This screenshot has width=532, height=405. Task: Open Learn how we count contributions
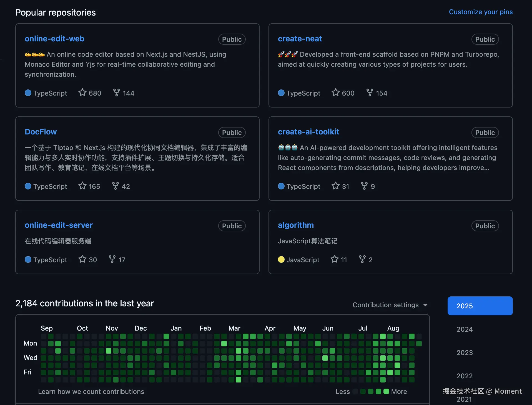click(x=91, y=391)
